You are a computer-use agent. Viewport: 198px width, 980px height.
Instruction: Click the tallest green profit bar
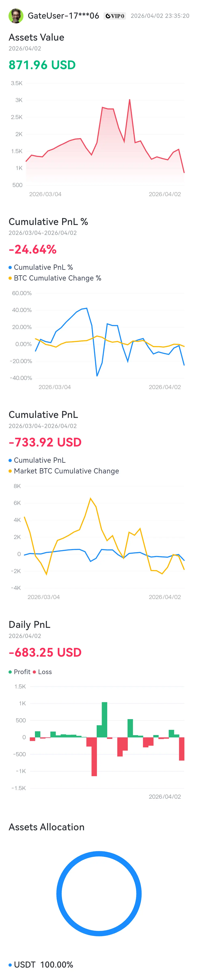pyautogui.click(x=104, y=719)
